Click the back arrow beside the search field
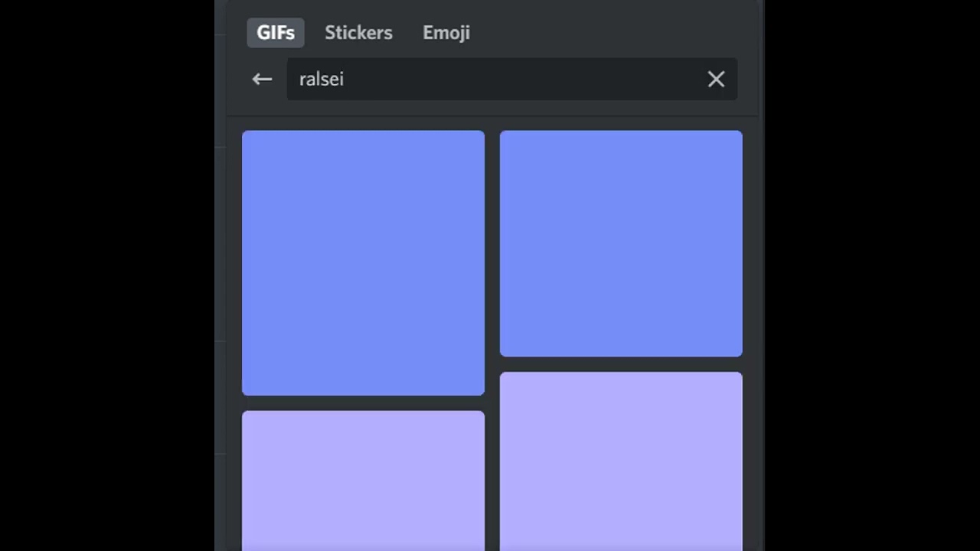Image resolution: width=980 pixels, height=551 pixels. coord(262,79)
